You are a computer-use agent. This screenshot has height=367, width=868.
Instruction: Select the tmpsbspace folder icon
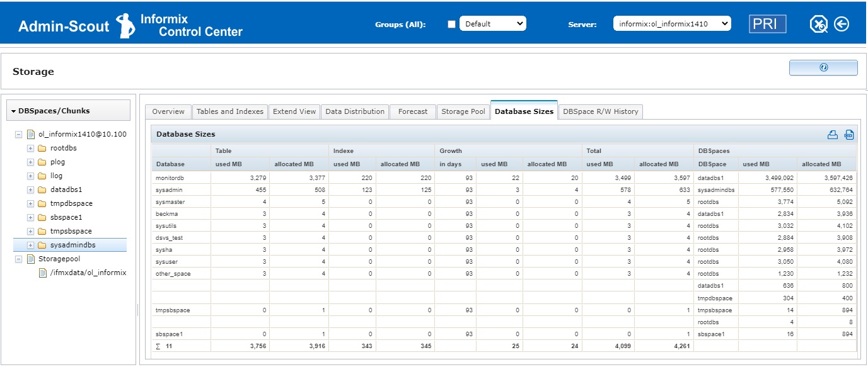(x=42, y=231)
